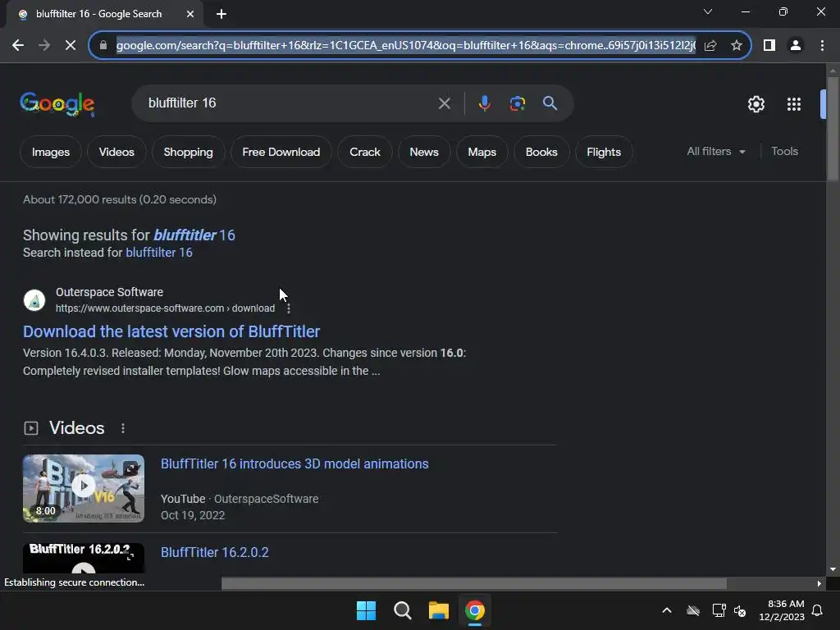The image size is (840, 630).
Task: Click Outerspace Software site favicon
Action: (34, 300)
